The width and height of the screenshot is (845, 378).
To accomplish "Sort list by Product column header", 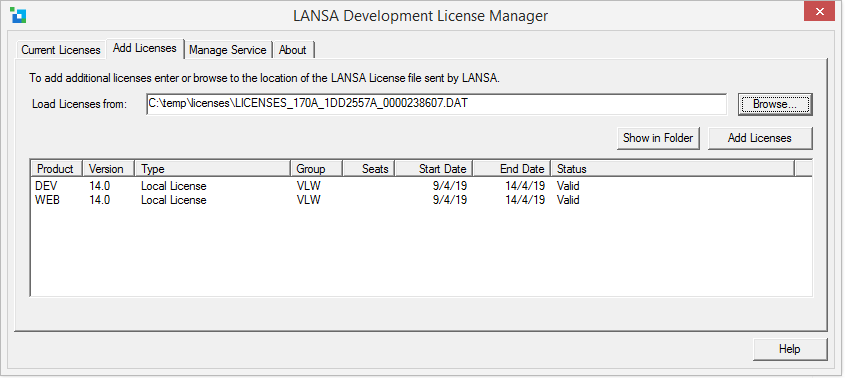I will tap(57, 169).
